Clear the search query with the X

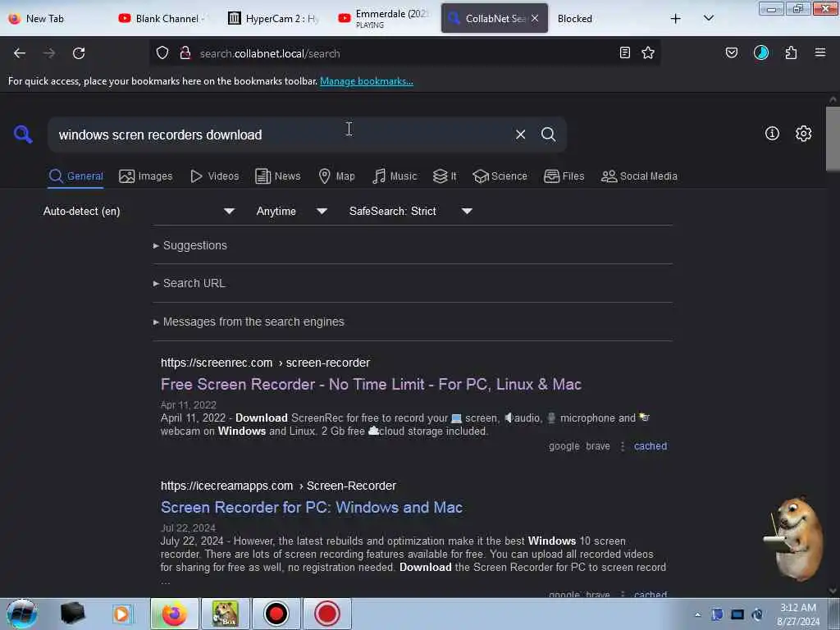pos(520,135)
